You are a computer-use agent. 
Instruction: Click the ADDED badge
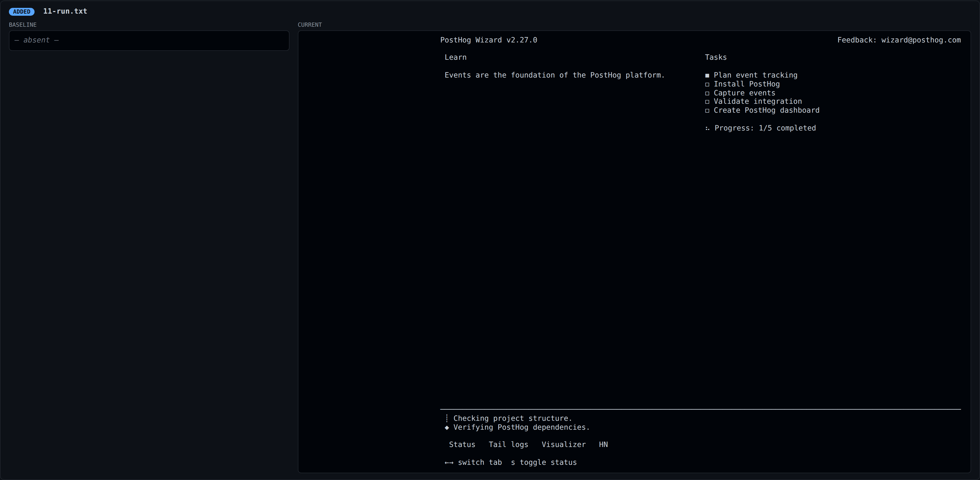22,12
